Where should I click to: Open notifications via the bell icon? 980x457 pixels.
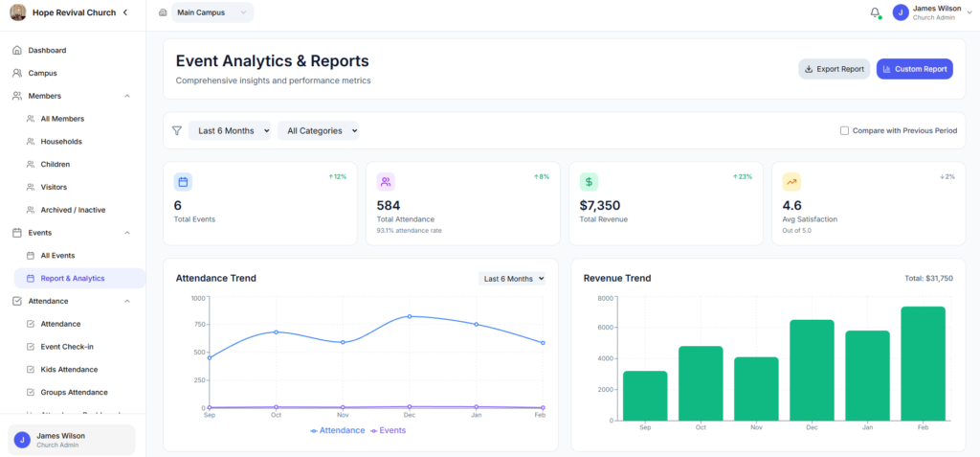pos(875,12)
